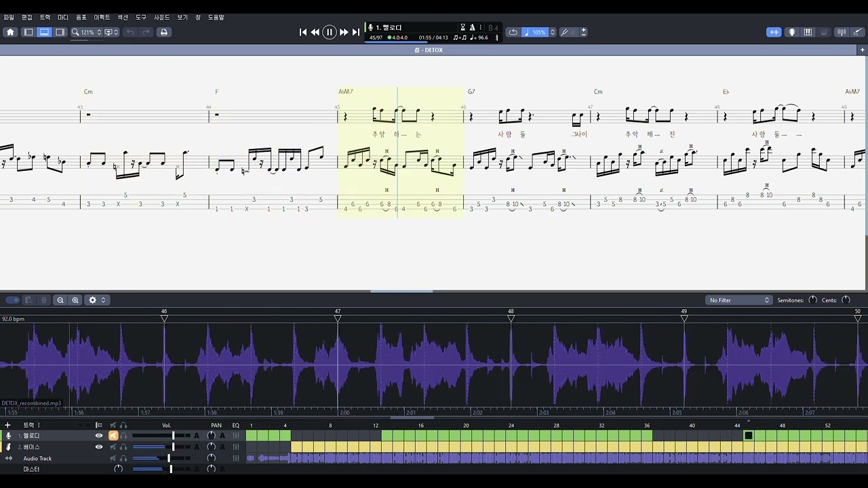Click the multitrack view icon in track header
Image resolution: width=868 pixels, height=488 pixels.
pos(99,425)
